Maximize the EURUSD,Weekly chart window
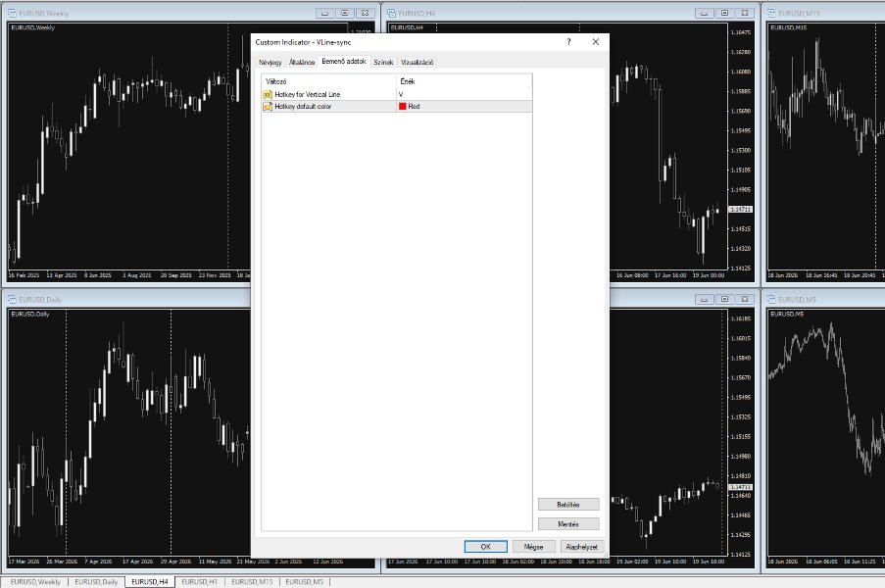The width and height of the screenshot is (885, 588). [345, 13]
